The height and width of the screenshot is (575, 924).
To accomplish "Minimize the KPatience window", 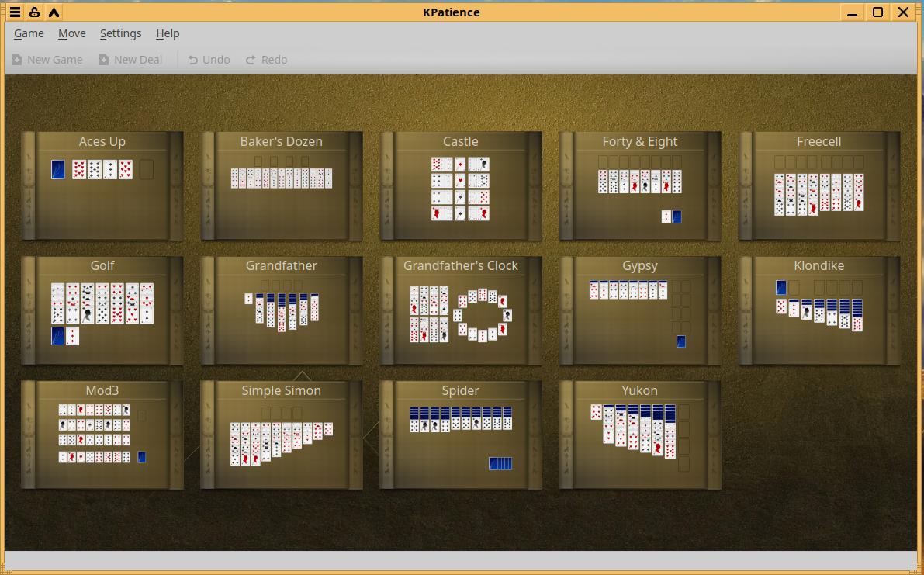I will point(852,12).
